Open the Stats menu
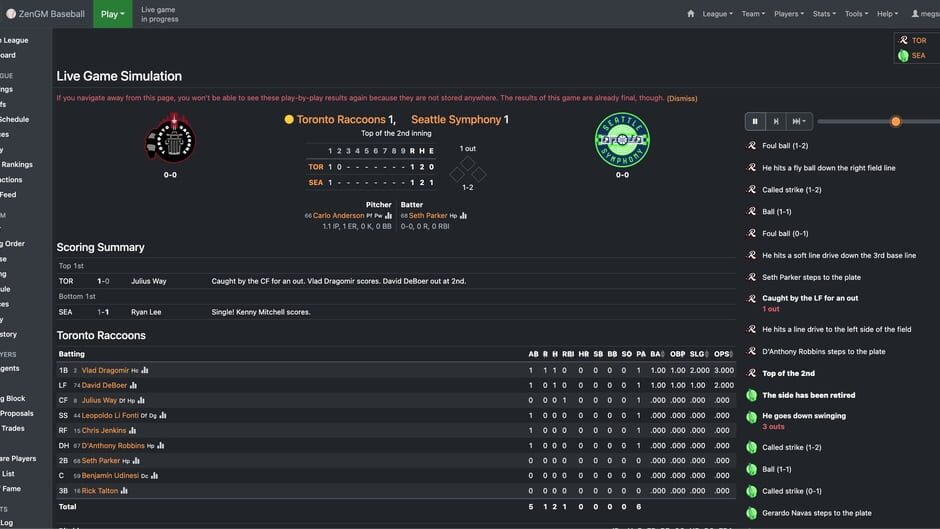Viewport: 940px width, 529px height. coord(824,14)
